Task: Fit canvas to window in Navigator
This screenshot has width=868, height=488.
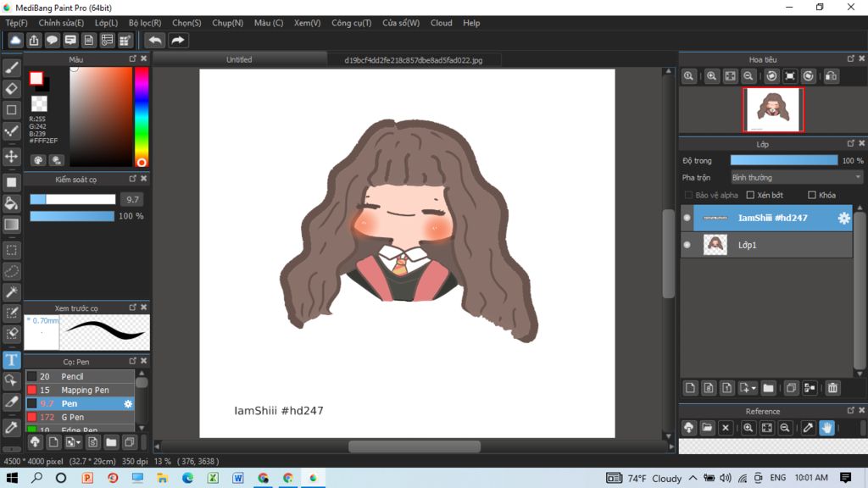Action: 730,76
